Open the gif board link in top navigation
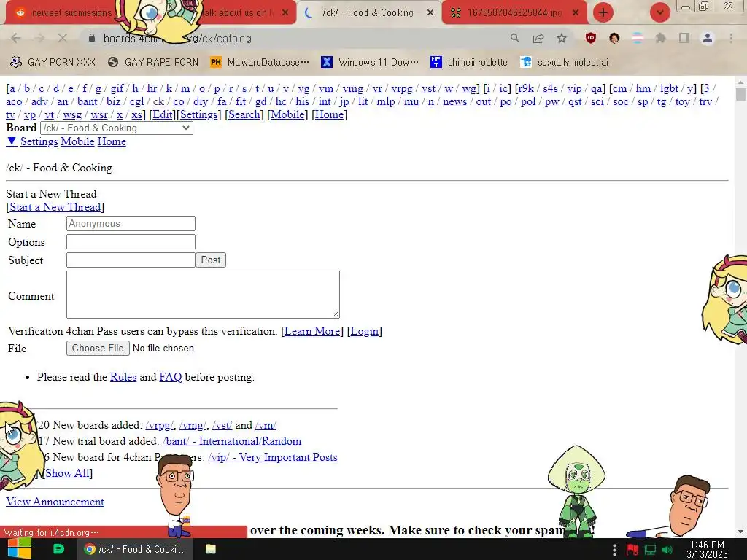This screenshot has height=560, width=747. [117, 88]
